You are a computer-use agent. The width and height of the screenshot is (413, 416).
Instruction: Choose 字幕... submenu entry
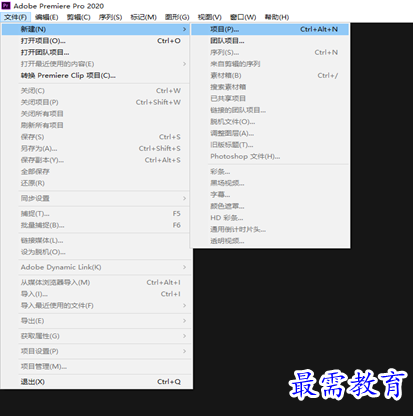tap(270, 195)
